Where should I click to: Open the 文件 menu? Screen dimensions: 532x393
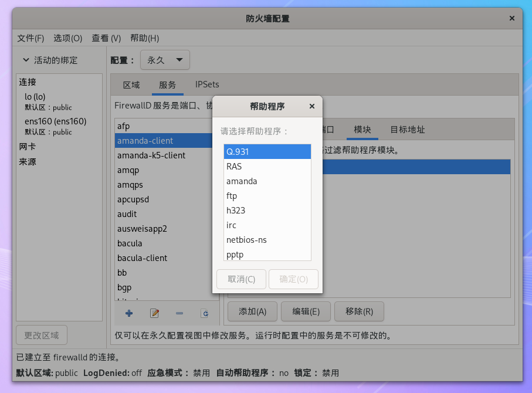coord(31,38)
